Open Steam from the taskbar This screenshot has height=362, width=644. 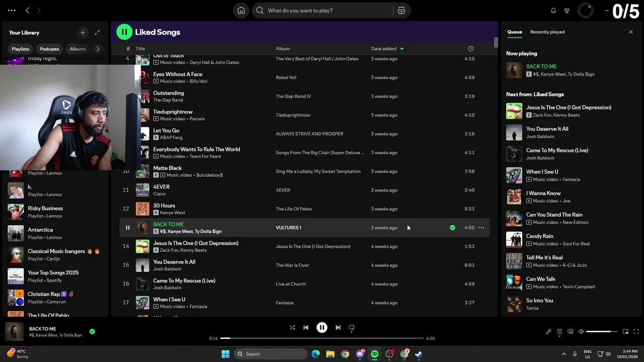click(419, 354)
